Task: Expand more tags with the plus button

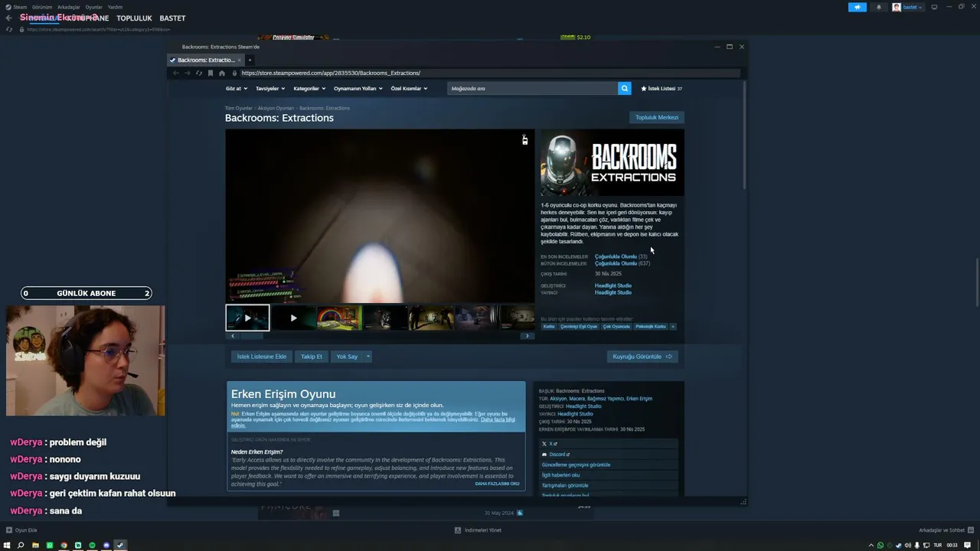Action: click(x=673, y=327)
